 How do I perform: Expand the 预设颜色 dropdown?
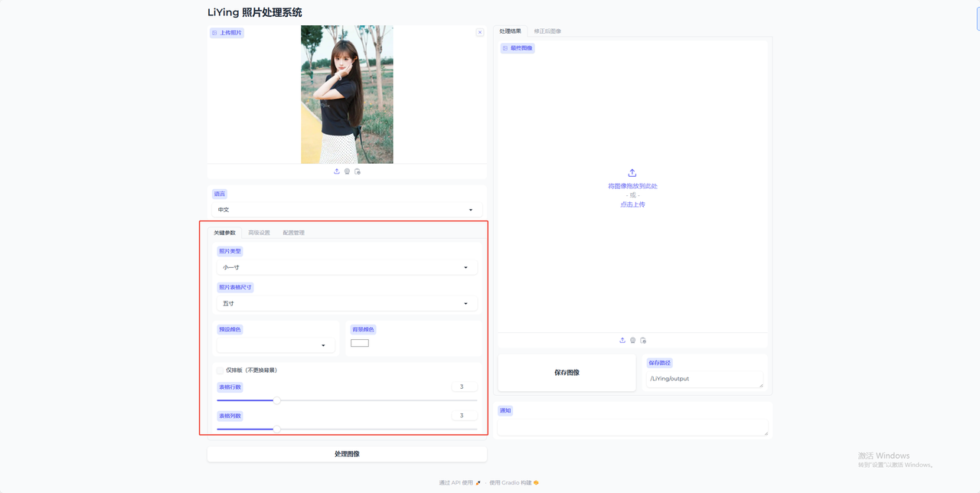(x=275, y=345)
